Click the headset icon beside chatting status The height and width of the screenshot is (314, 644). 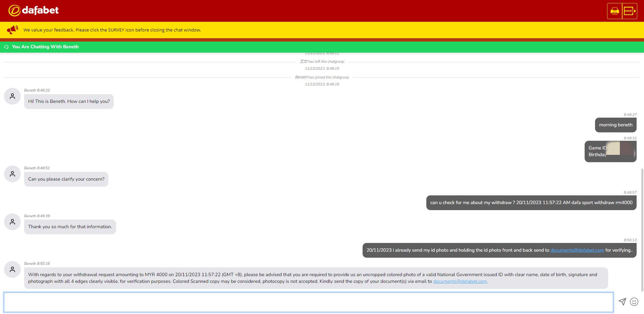6,47
